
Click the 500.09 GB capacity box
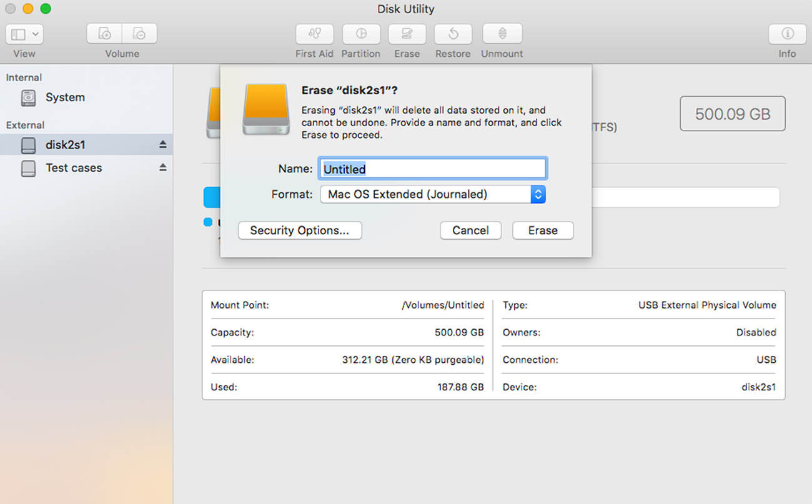[x=733, y=114]
